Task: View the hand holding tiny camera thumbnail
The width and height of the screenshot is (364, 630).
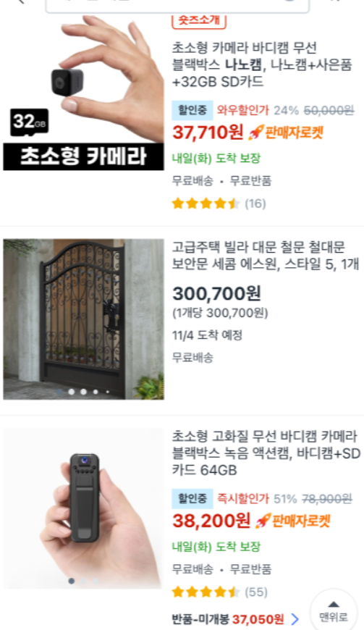Action: [83, 93]
